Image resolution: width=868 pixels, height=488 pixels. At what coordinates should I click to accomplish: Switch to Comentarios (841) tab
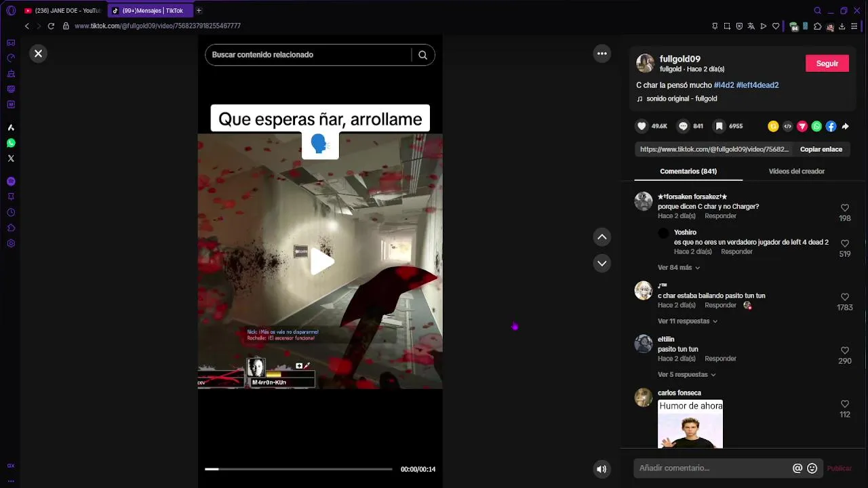pos(688,171)
